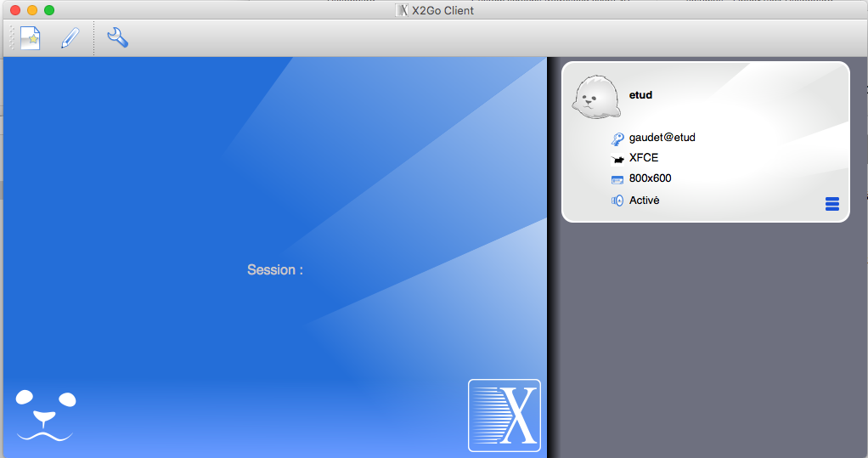The height and width of the screenshot is (458, 868).
Task: Click the XFCE session type label
Action: tap(644, 158)
